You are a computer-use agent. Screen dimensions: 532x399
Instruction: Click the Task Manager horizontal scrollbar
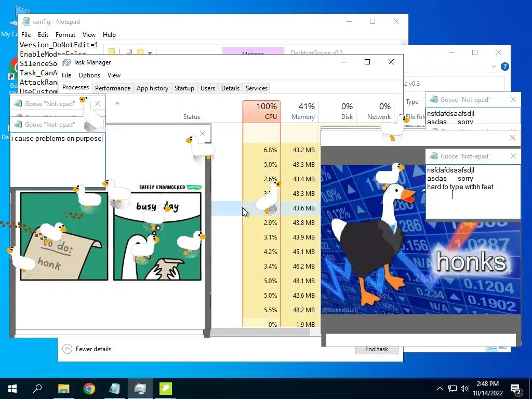(261, 331)
